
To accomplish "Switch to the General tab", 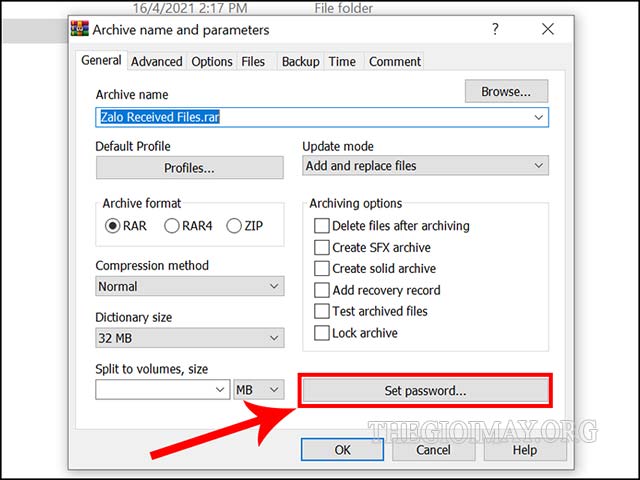I will [x=101, y=60].
